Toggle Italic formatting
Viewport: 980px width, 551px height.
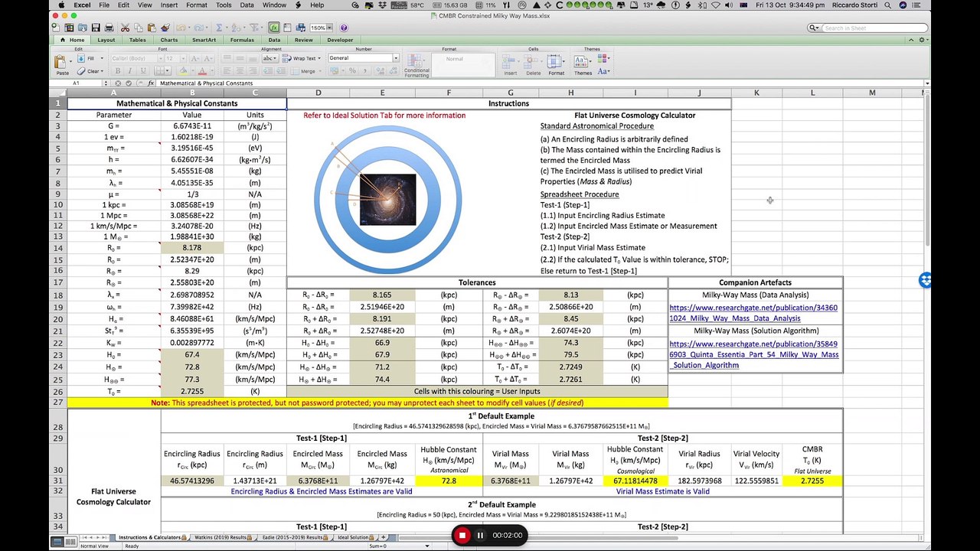pos(130,71)
